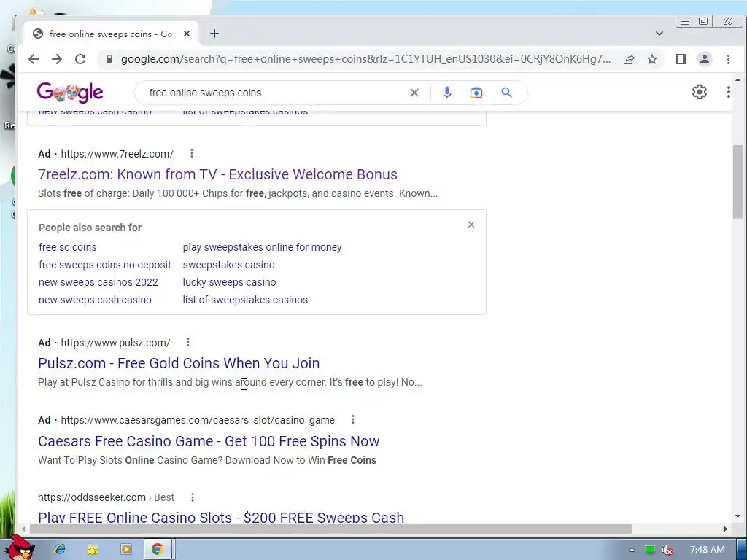Click the scroll right arrow

(x=726, y=529)
